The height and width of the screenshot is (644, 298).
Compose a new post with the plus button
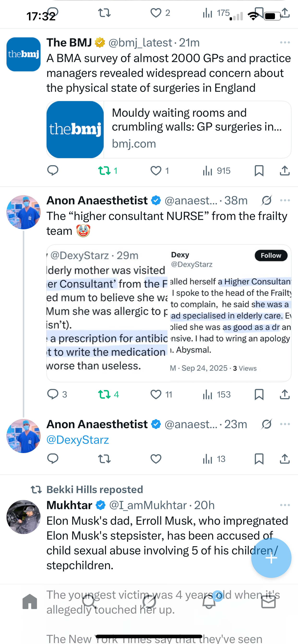tap(271, 558)
